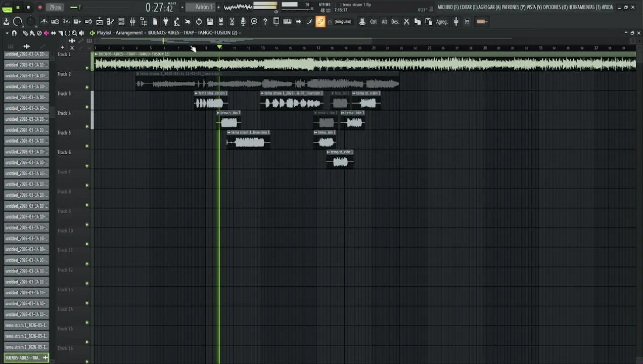The image size is (643, 364).
Task: Select the playback speaker tool
Action: [81, 33]
